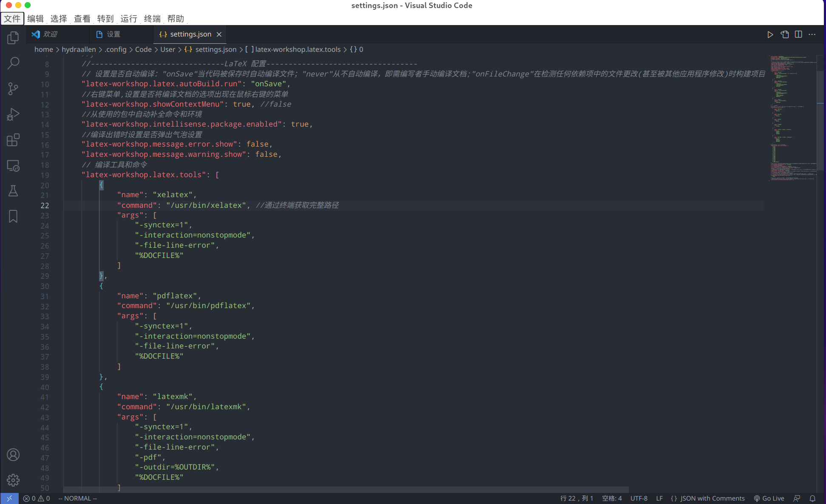Open the Extensions view icon
Image resolution: width=826 pixels, height=504 pixels.
click(13, 140)
